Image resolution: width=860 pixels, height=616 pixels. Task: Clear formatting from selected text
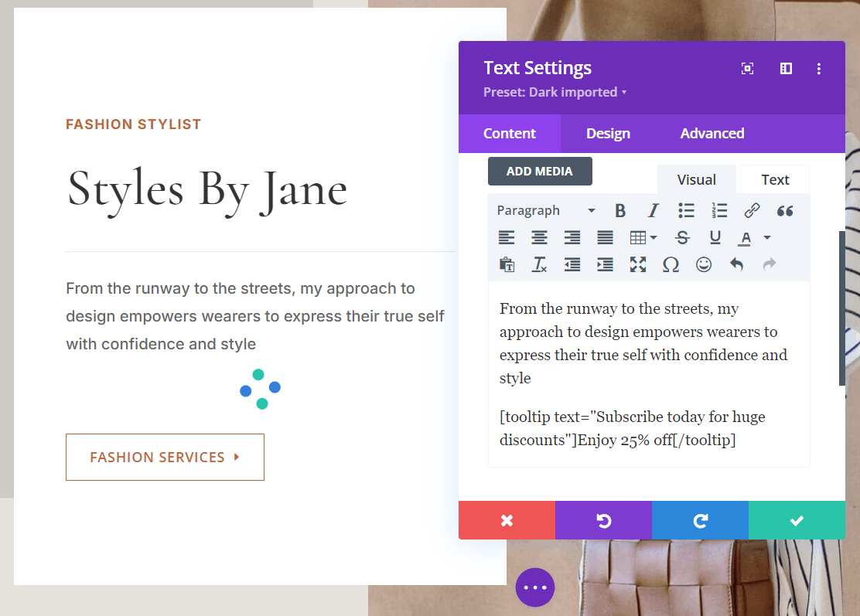tap(539, 264)
